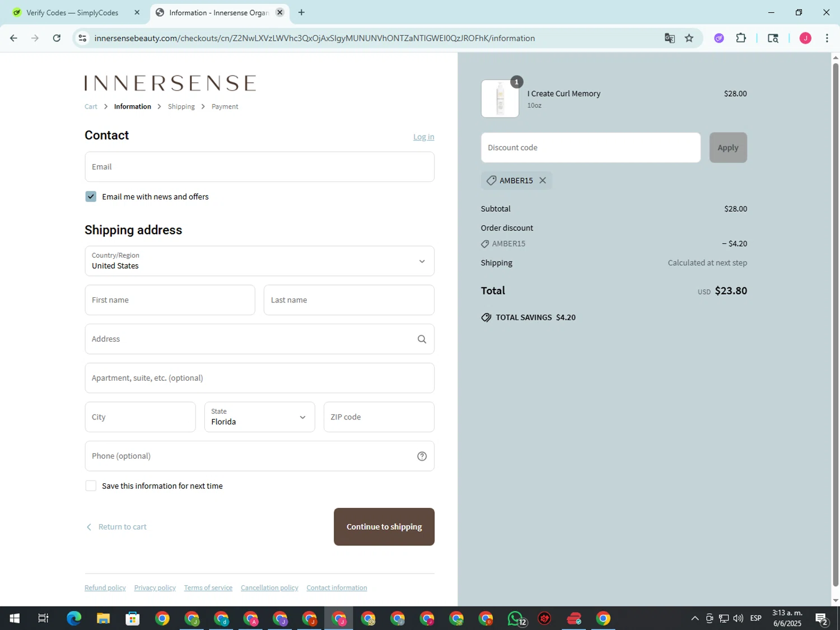Click the Log in link

pyautogui.click(x=423, y=137)
